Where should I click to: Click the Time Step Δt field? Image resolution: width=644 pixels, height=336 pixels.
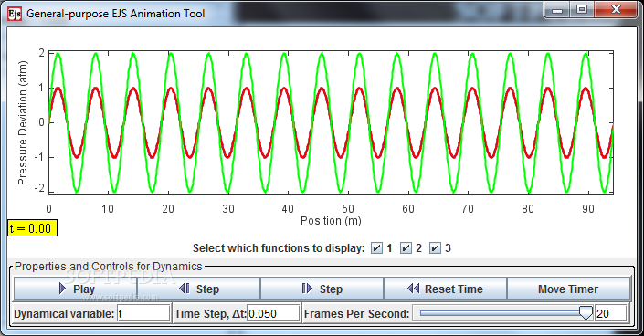273,314
